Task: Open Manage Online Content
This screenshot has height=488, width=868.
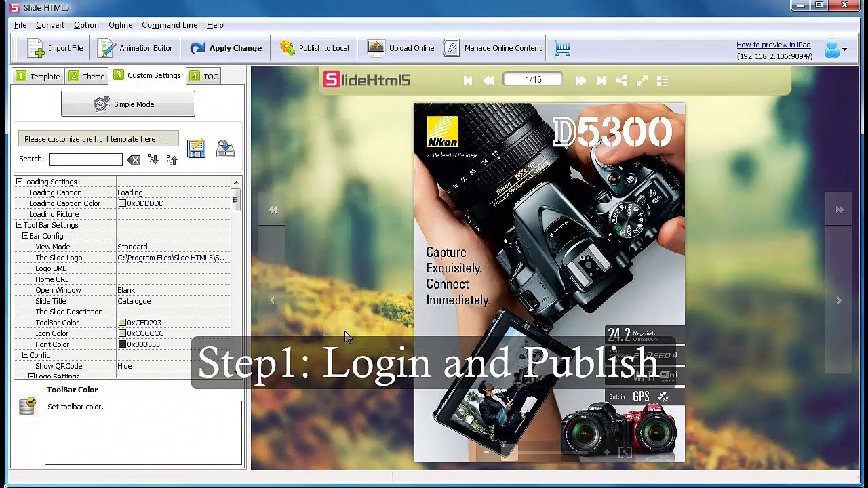Action: click(x=493, y=48)
